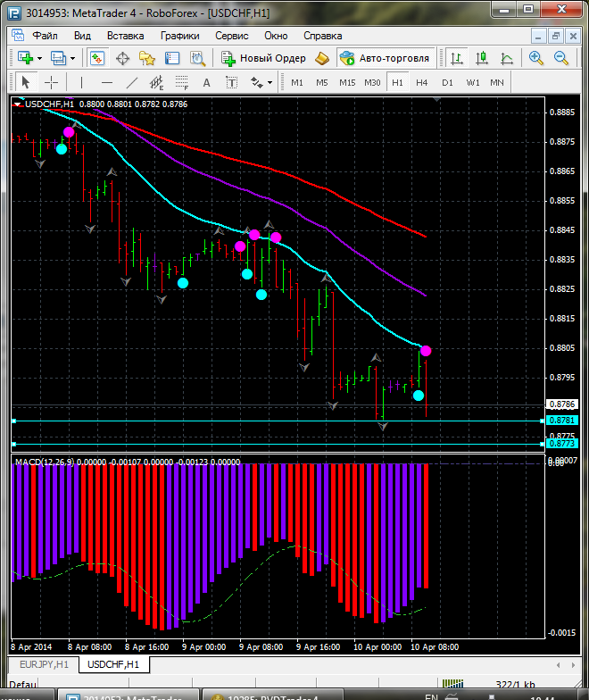Select the horizontal line at 0.8773
Screen dimensions: 589x700
point(278,445)
